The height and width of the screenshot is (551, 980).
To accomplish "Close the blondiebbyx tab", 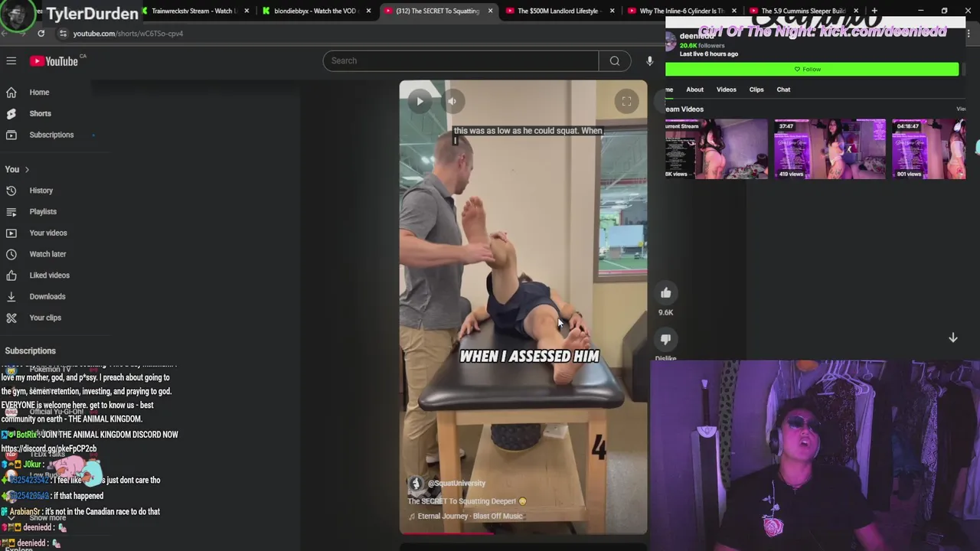I will pyautogui.click(x=368, y=11).
